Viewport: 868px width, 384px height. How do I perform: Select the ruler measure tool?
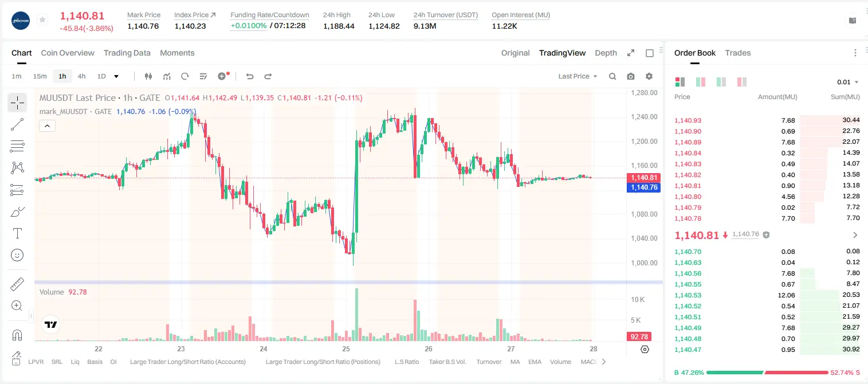(17, 284)
